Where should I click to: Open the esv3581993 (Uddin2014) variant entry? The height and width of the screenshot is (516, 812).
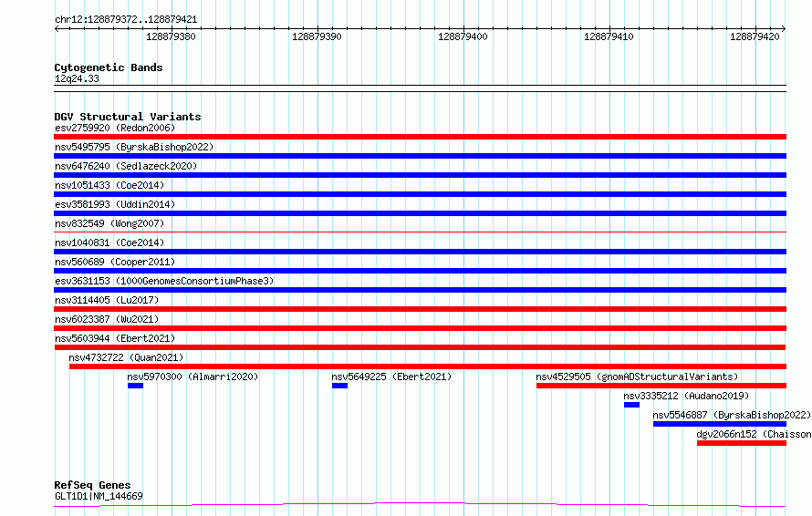(x=115, y=204)
